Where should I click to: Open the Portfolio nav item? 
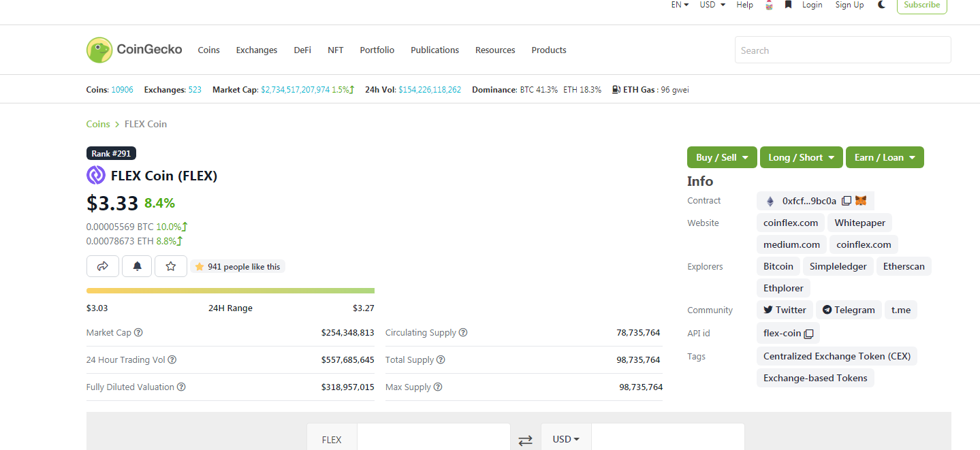377,50
